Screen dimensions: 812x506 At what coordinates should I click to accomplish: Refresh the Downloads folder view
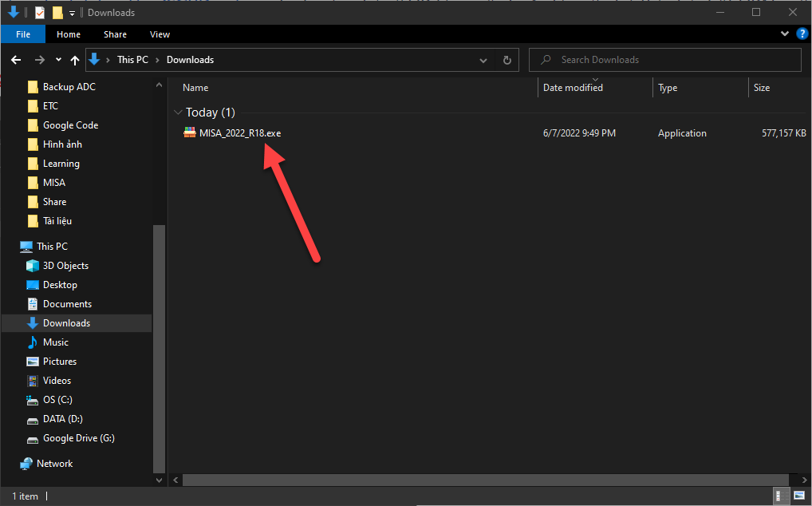(x=507, y=60)
